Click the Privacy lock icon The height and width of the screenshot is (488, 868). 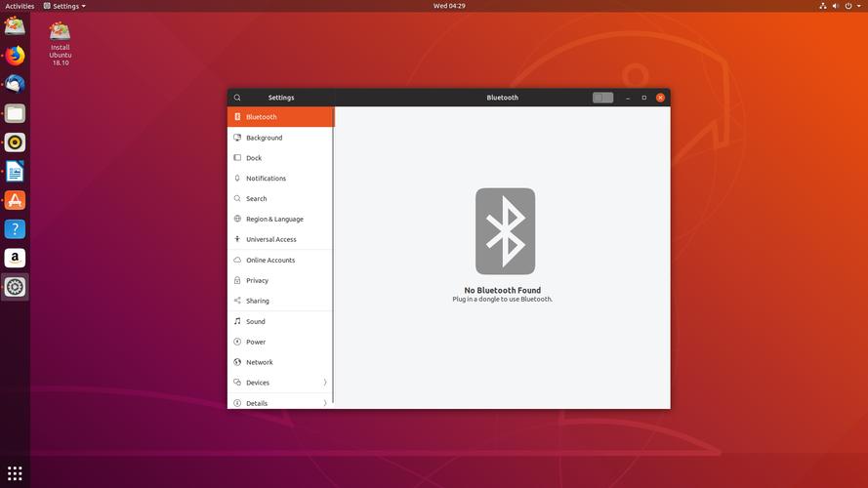(237, 280)
